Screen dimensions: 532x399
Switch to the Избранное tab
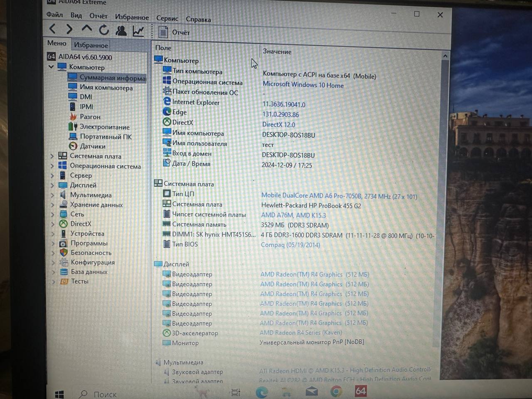(x=91, y=45)
